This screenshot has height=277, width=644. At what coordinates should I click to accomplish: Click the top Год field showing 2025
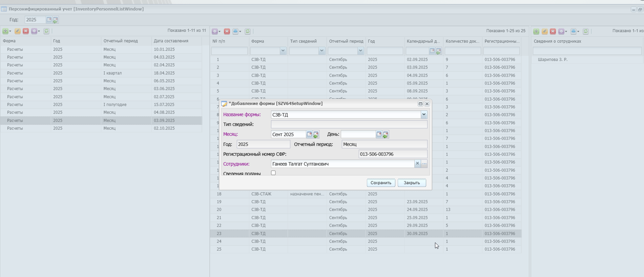[35, 20]
